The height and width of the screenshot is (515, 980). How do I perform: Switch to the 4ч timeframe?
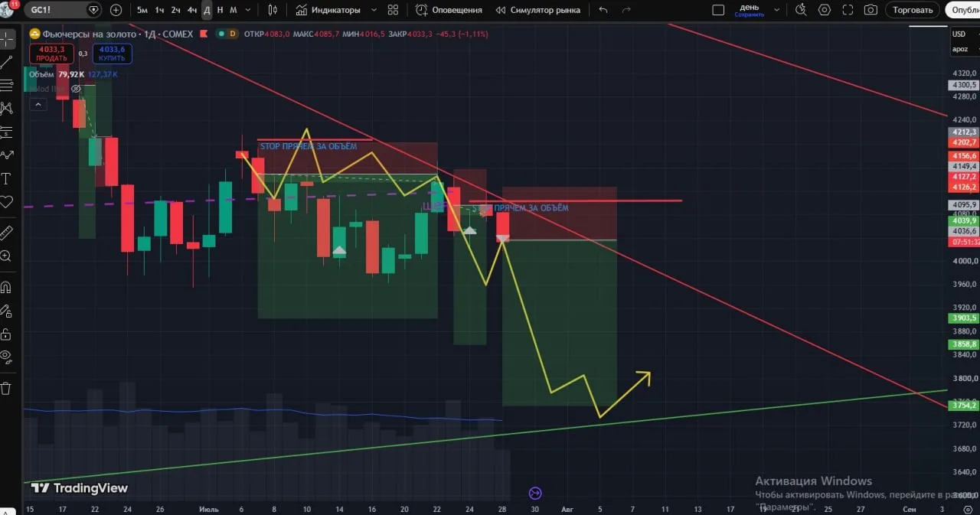pyautogui.click(x=192, y=10)
